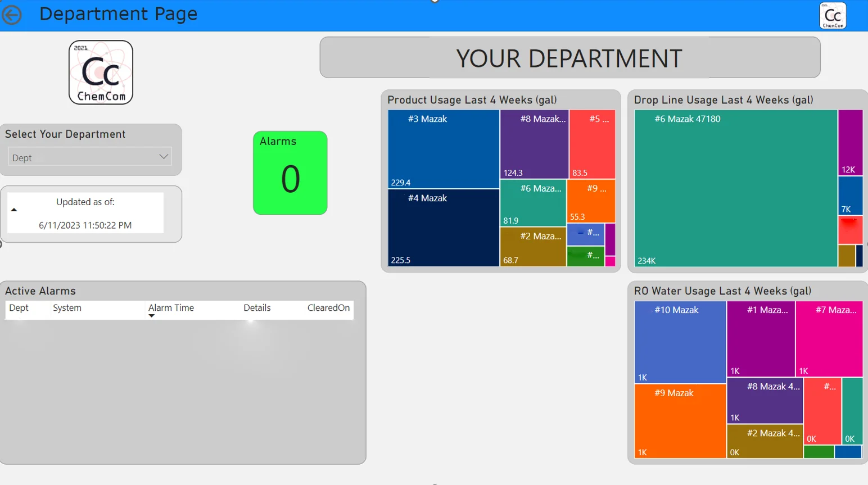Screen dimensions: 868x485
Task: Select the ChemCom 2021 logo below the title bar
Action: coord(100,71)
